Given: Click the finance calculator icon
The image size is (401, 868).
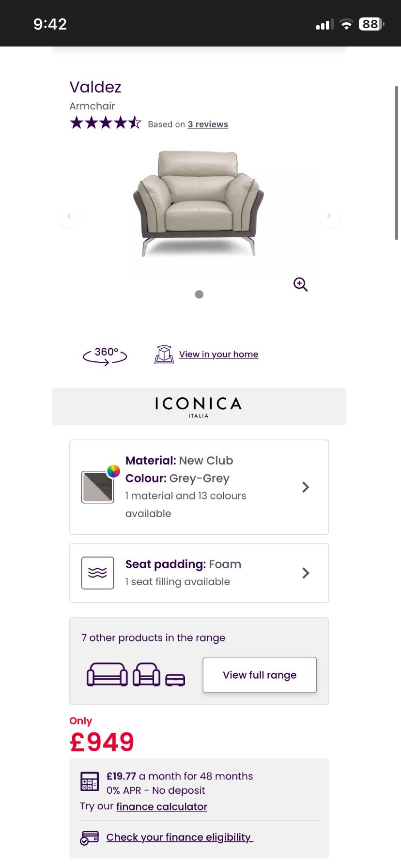Looking at the screenshot, I should tap(90, 781).
